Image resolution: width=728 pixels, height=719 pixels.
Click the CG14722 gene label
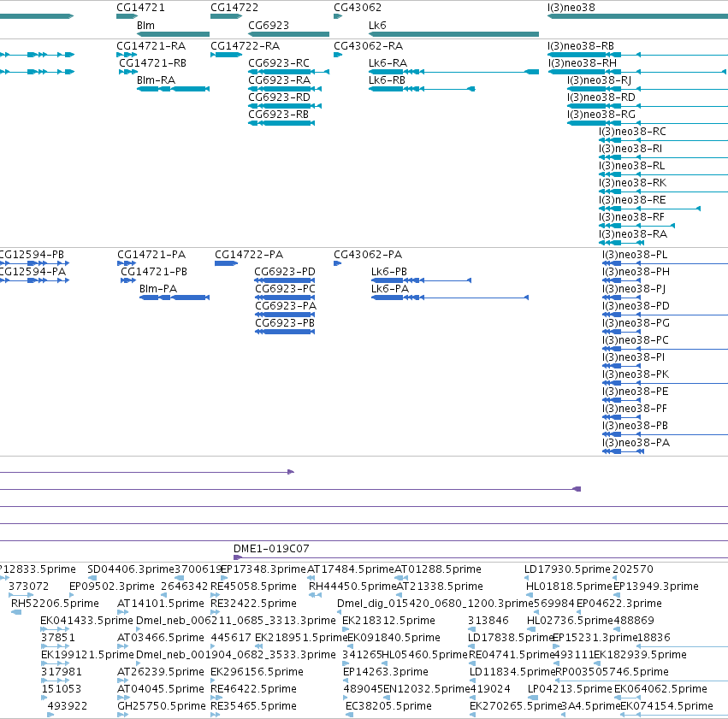[x=234, y=8]
